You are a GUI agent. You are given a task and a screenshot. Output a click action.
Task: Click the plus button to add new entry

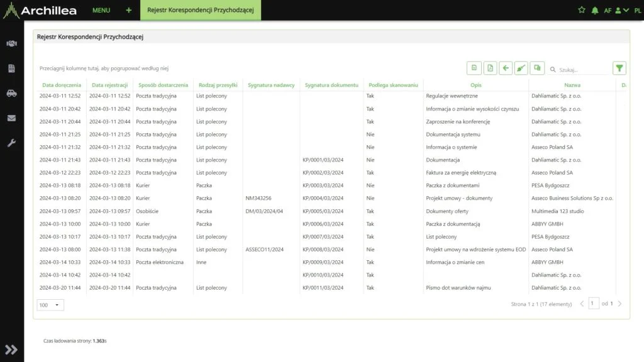pyautogui.click(x=128, y=10)
